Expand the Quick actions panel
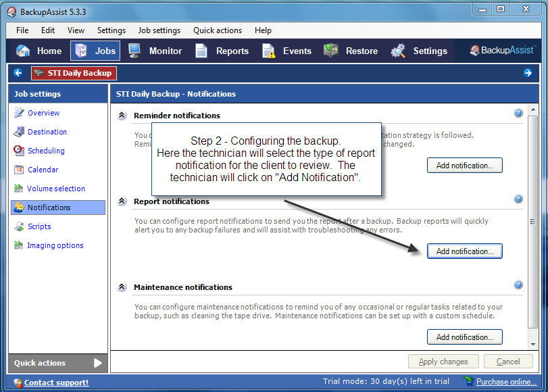Viewport: 548px width, 392px height. coord(98,363)
